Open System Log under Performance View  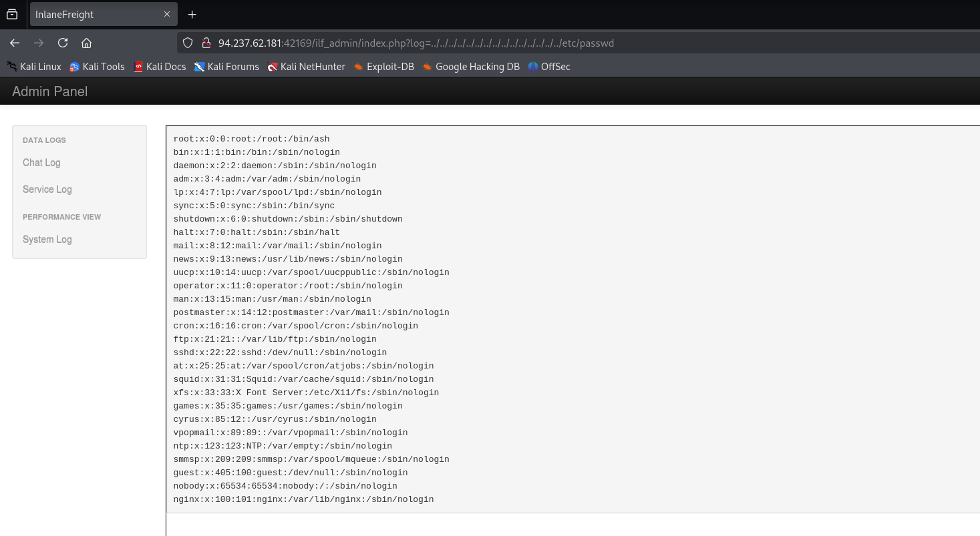click(47, 240)
